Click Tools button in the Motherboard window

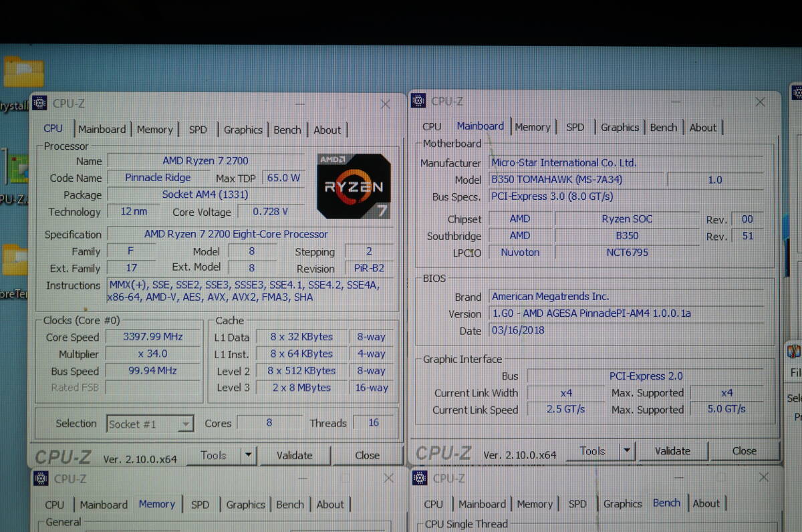coord(592,451)
